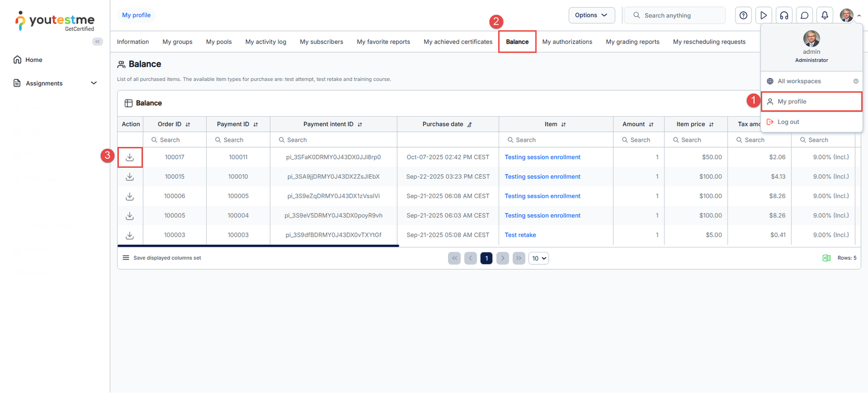This screenshot has height=393, width=868.
Task: Open the Options dropdown
Action: coord(591,15)
